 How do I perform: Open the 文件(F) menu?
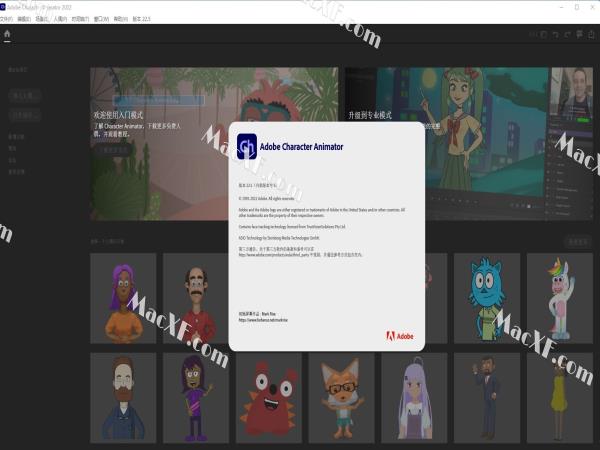coord(6,19)
